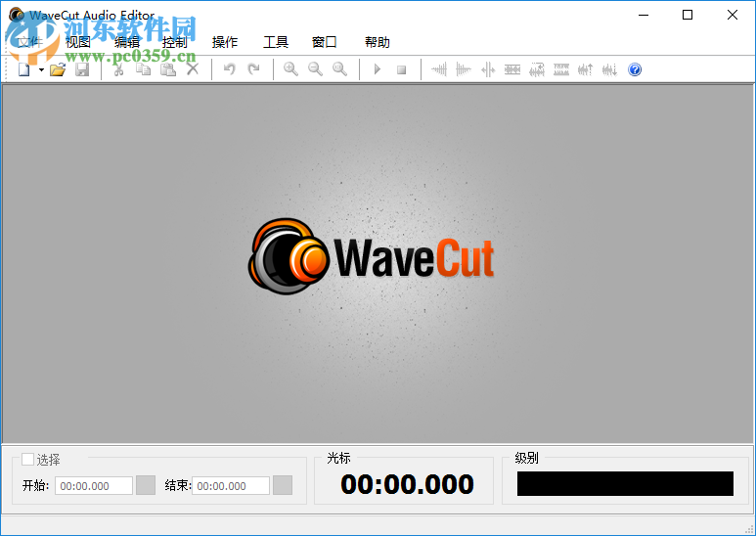The height and width of the screenshot is (536, 756).
Task: Maximize the WaveCut Audio Editor window
Action: pos(688,15)
